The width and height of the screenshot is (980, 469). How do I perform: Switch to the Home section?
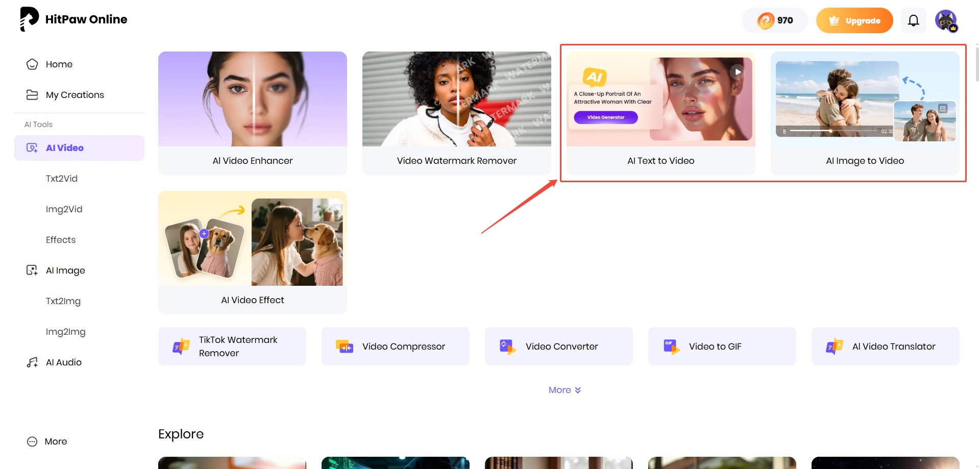point(59,64)
